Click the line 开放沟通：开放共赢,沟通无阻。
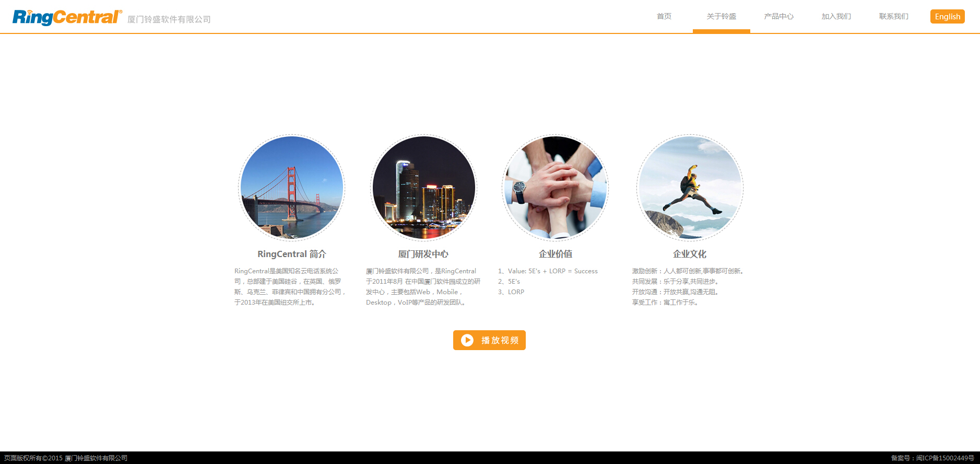The image size is (980, 464). 677,292
